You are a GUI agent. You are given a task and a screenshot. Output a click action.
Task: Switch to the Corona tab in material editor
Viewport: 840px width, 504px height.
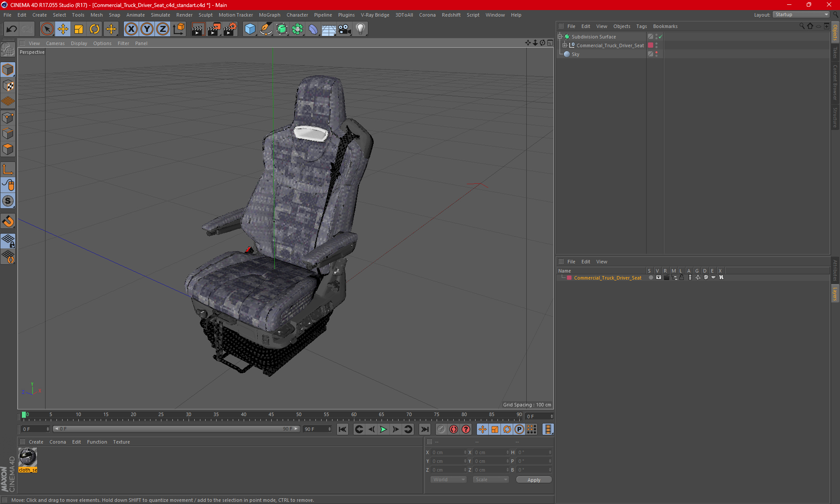pos(58,441)
